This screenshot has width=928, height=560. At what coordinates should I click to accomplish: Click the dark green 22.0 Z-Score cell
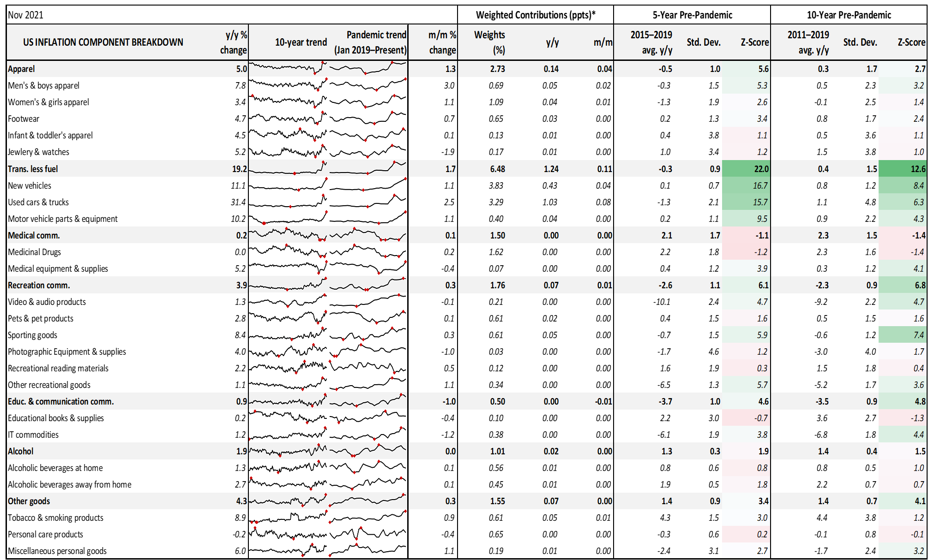(746, 169)
